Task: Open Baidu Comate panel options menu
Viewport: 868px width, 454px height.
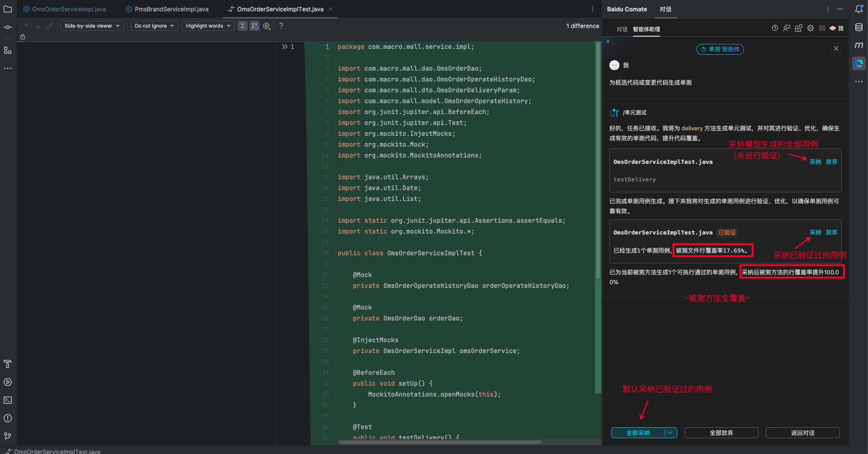Action: [x=828, y=9]
